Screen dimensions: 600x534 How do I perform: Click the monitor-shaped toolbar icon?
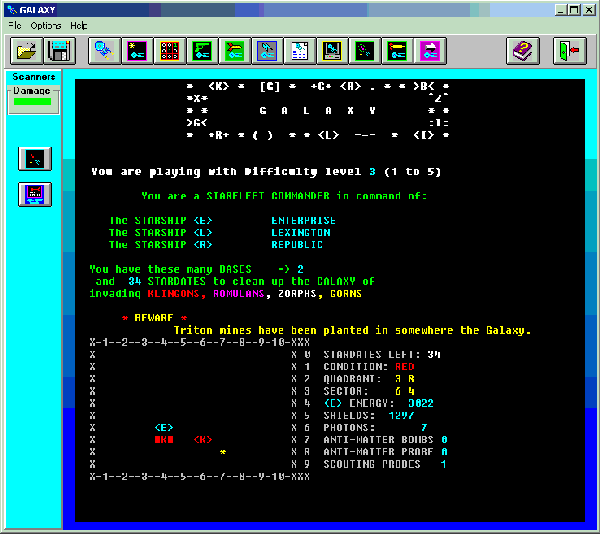coord(332,51)
